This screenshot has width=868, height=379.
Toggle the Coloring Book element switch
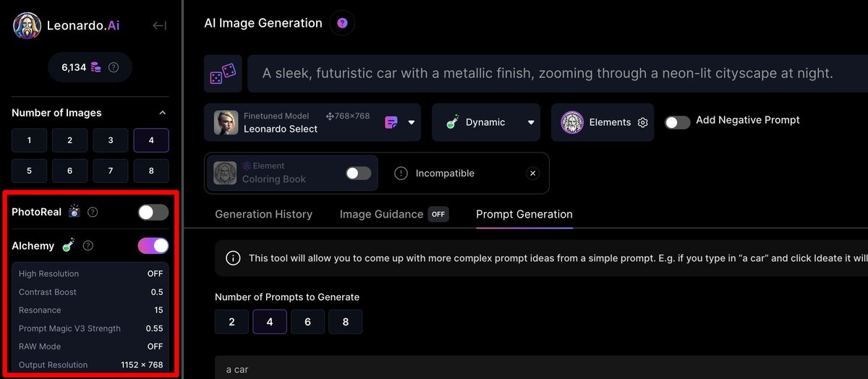pos(358,174)
